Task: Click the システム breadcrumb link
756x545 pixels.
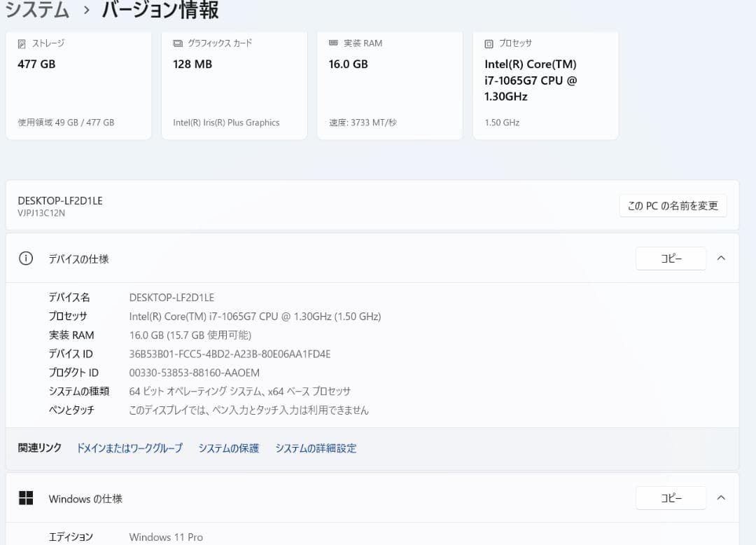Action: coord(37,9)
